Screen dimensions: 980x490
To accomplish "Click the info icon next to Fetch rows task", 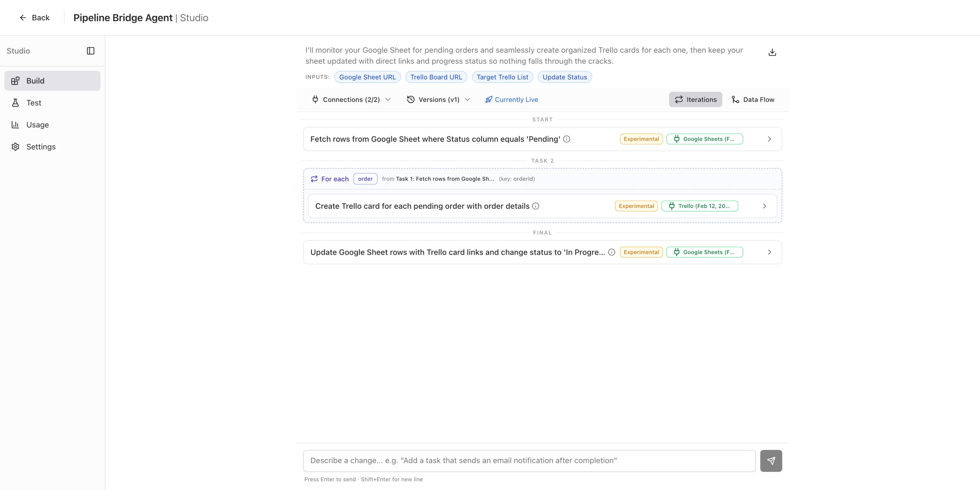I will click(x=567, y=139).
